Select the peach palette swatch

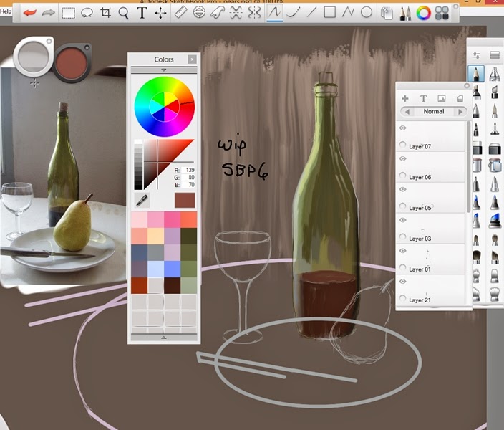pyautogui.click(x=156, y=236)
